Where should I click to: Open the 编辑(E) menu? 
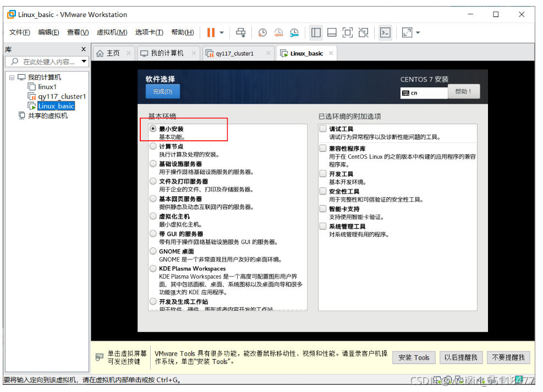pos(48,32)
